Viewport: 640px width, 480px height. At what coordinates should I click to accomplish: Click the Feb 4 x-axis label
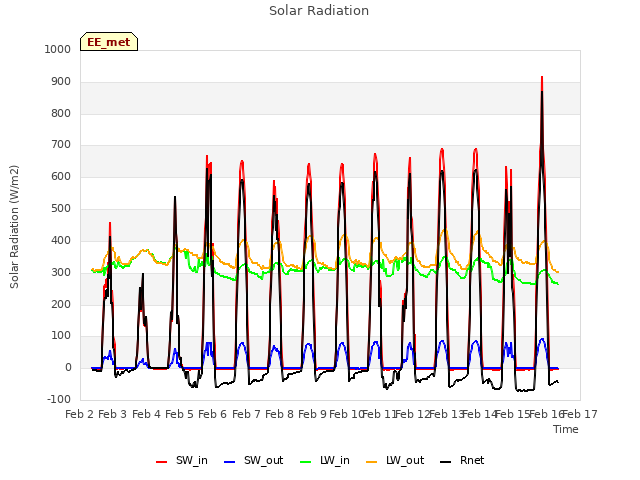[147, 414]
